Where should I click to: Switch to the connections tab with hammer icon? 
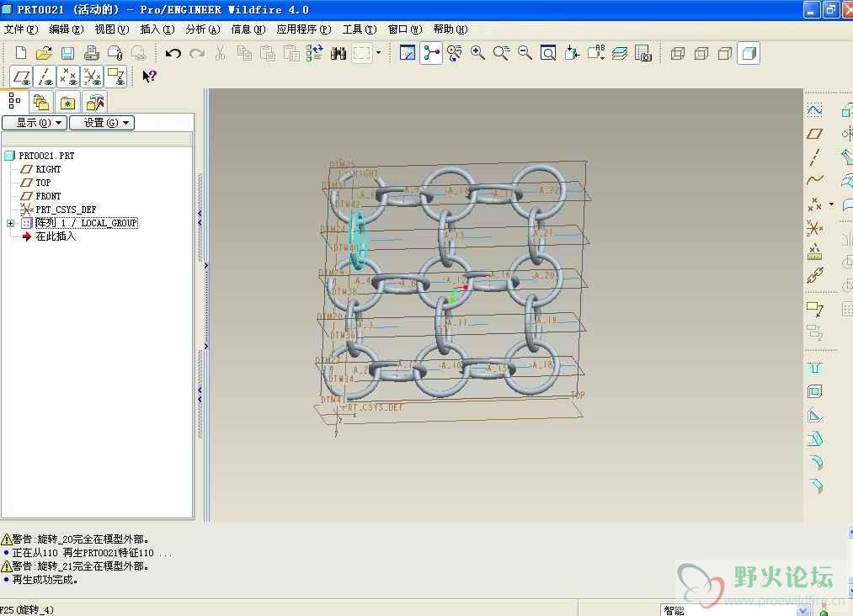coord(94,102)
